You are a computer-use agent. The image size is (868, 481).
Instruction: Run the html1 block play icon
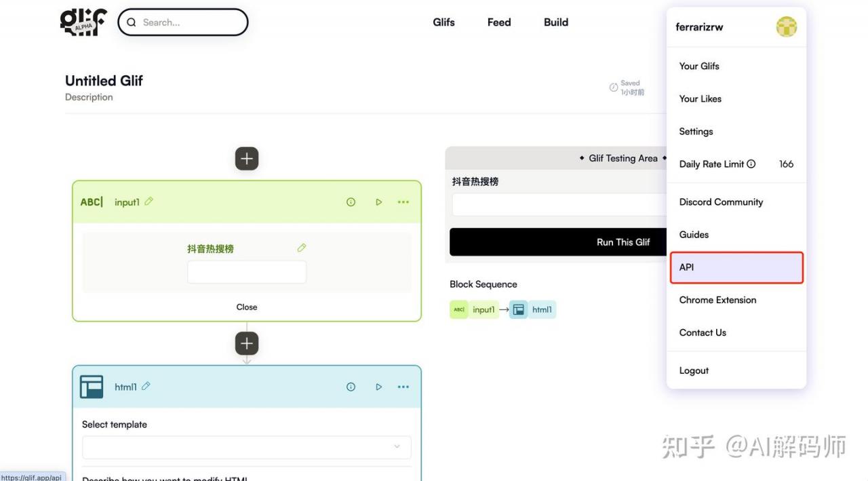(x=379, y=387)
